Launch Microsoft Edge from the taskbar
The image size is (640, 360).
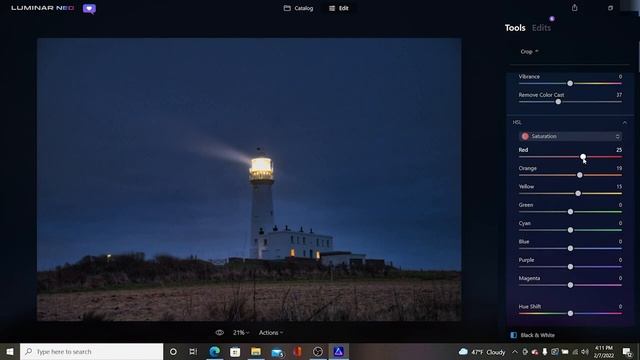pyautogui.click(x=215, y=351)
